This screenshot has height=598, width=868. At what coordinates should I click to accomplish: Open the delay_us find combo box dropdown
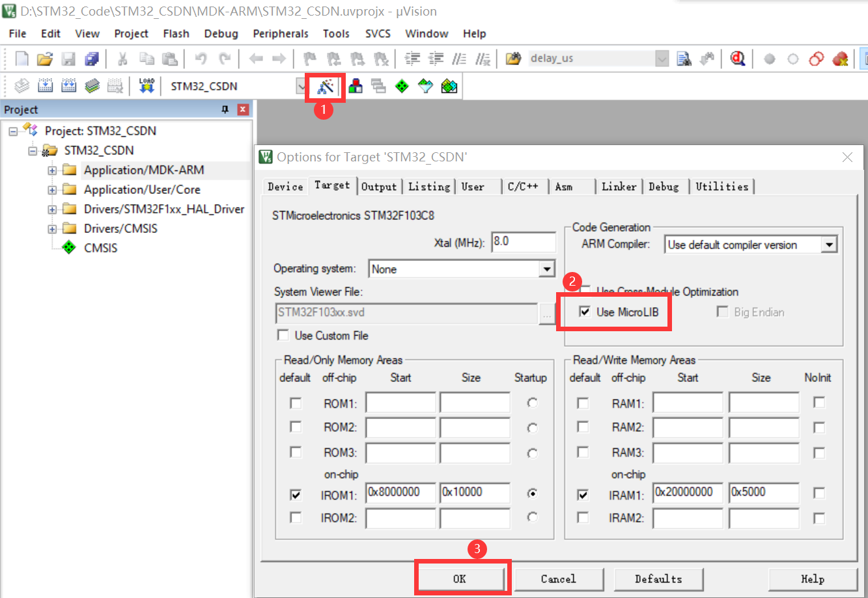point(662,59)
